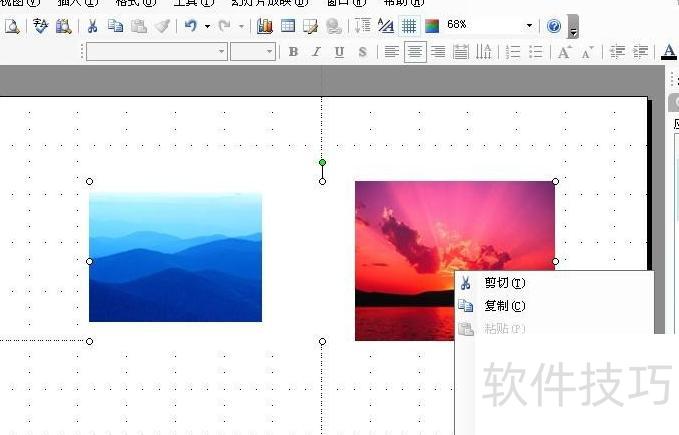Click the Insert Hyperlink globe icon
Viewport: 679px width, 435px height.
(334, 26)
